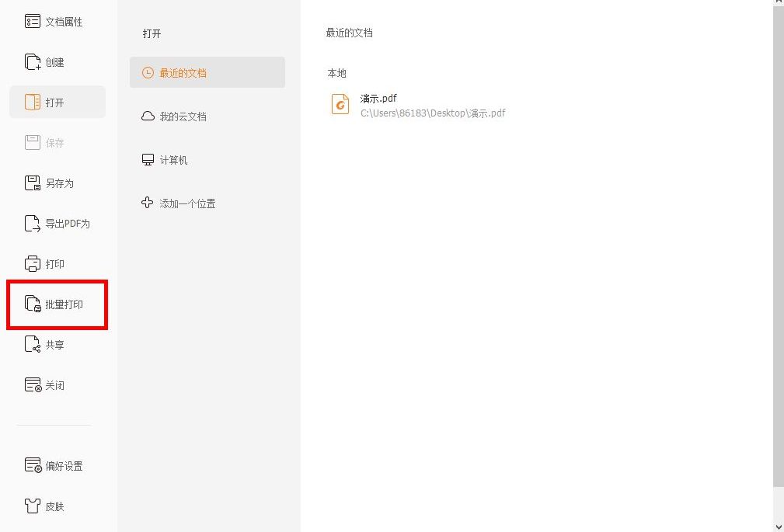Select the 关闭 (Close document) icon
This screenshot has height=532, width=784.
coord(52,384)
